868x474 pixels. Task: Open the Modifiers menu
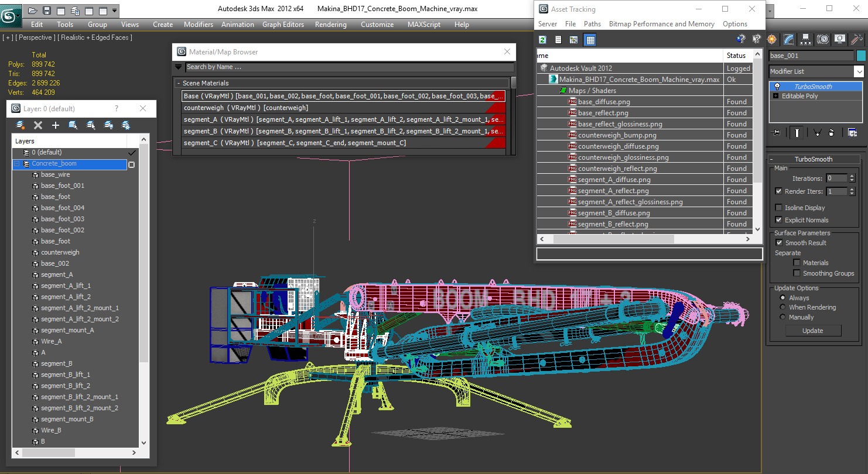click(x=199, y=25)
